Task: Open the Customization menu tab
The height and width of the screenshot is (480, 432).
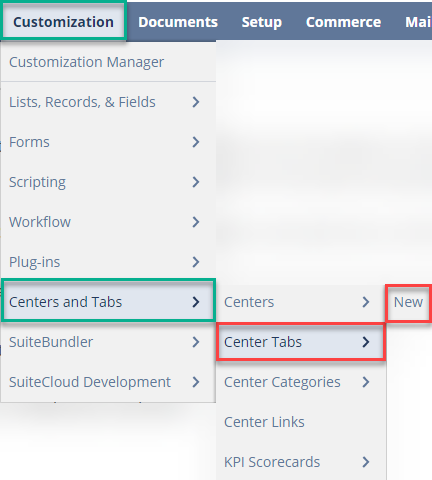Action: point(63,21)
